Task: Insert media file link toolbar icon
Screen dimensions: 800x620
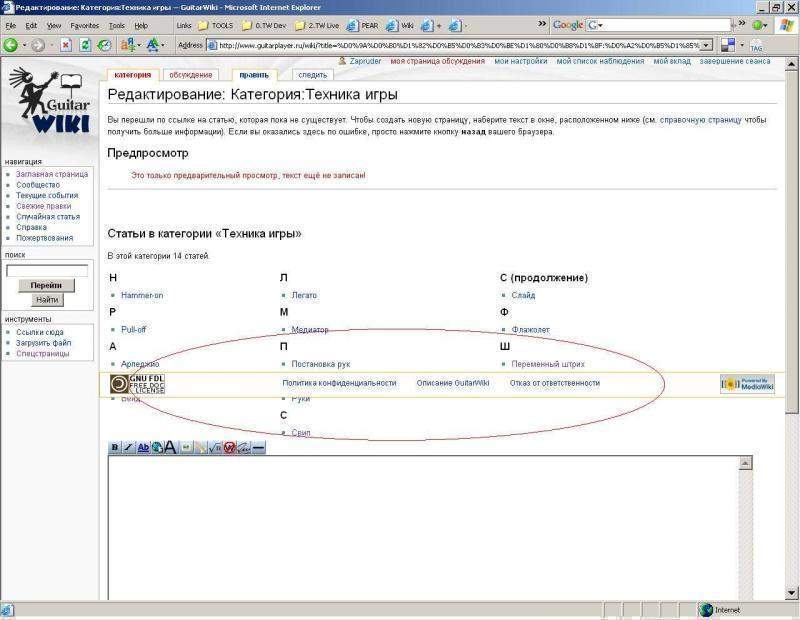Action: point(201,448)
